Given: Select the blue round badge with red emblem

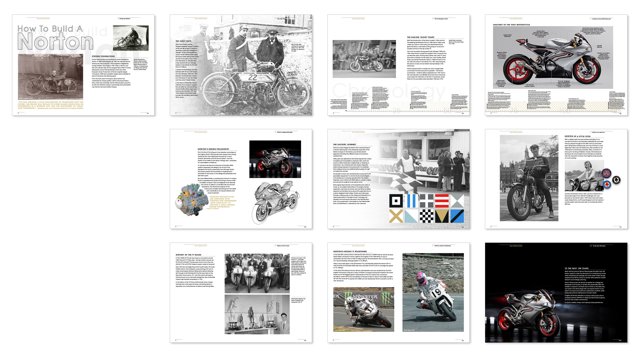Looking at the screenshot, I should click(x=607, y=184).
